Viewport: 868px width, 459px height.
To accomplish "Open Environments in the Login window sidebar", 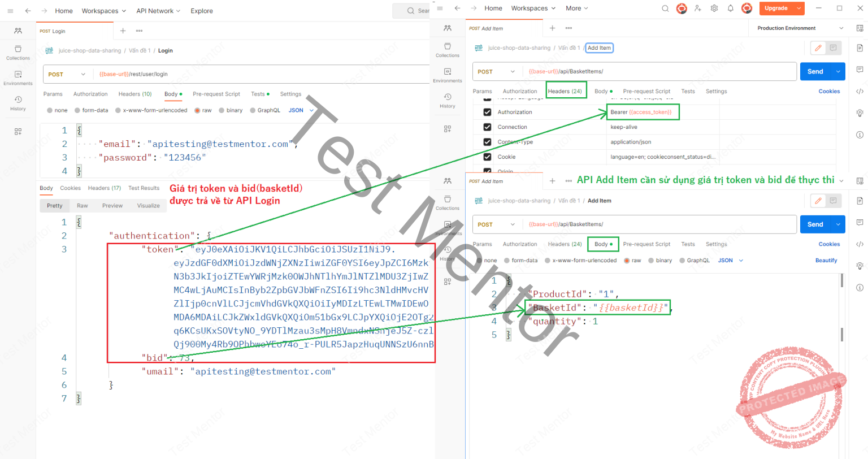I will pos(18,78).
